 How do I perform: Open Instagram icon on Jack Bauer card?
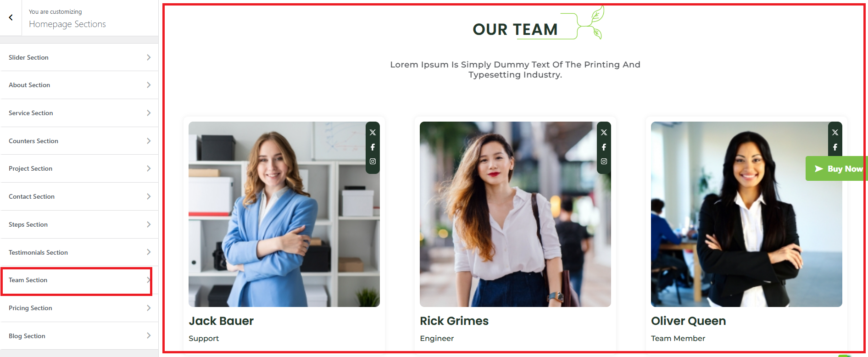(373, 162)
